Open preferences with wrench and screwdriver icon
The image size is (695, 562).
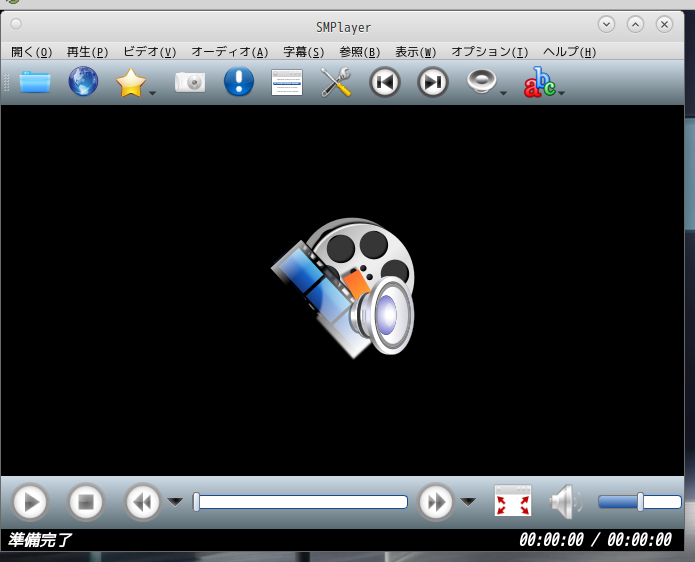336,82
